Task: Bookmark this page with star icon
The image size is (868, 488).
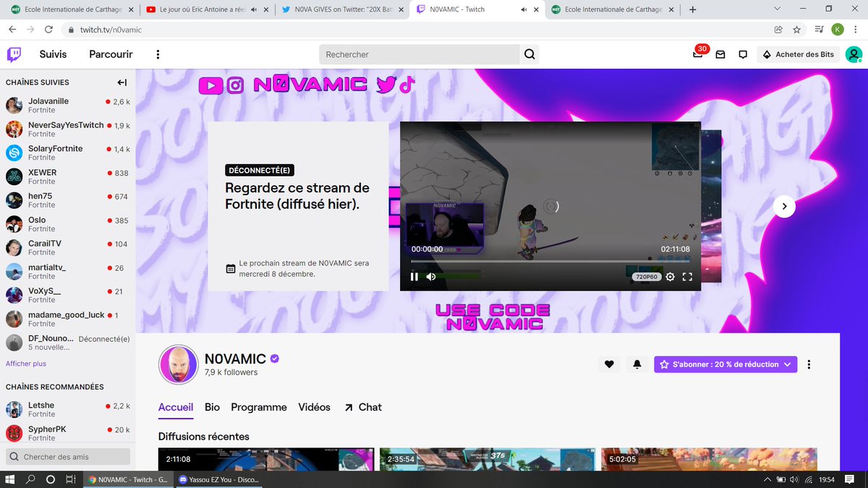Action: tap(796, 30)
